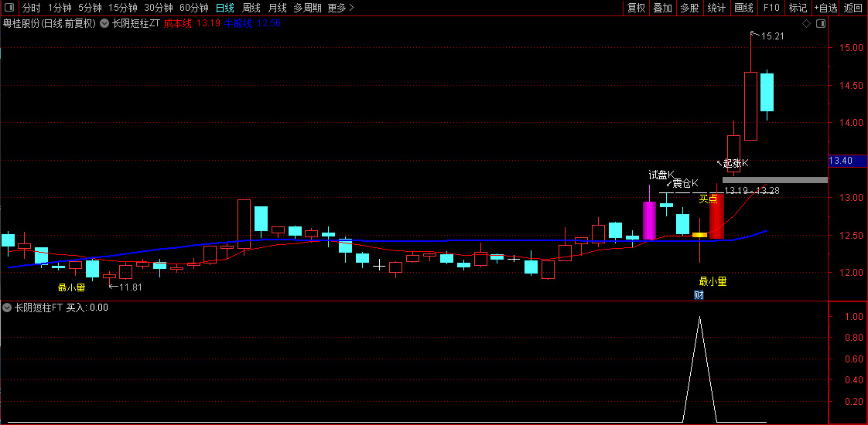Select the 15分钟 period

tap(122, 8)
